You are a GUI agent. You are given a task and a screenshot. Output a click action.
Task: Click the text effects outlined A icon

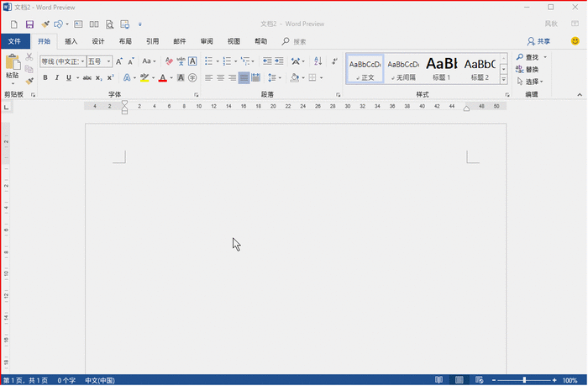coord(127,77)
